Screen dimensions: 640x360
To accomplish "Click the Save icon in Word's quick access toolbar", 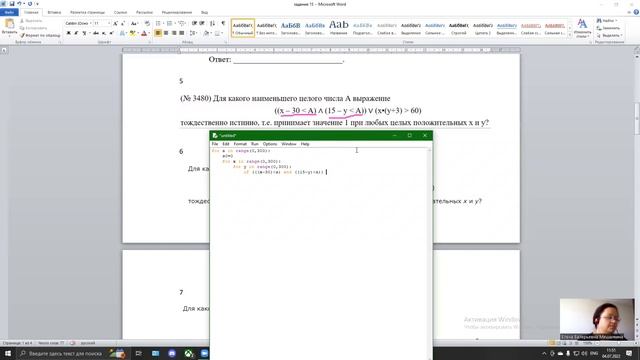I will [x=11, y=4].
